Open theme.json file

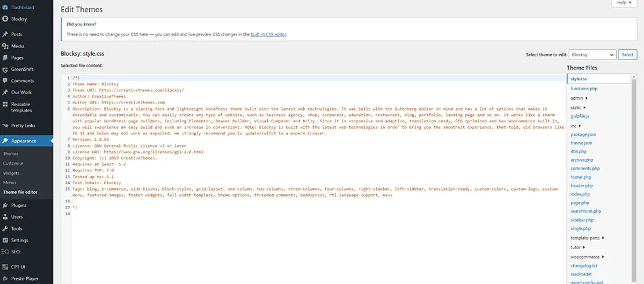581,143
